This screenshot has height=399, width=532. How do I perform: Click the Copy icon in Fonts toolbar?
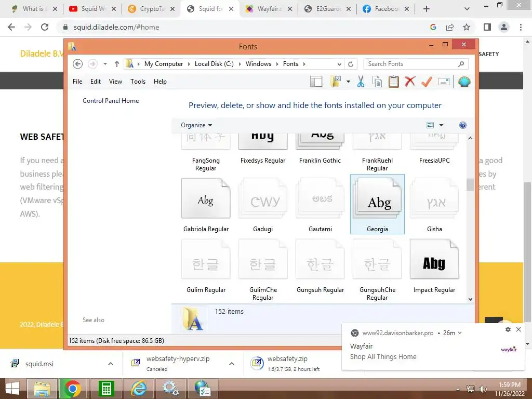[377, 82]
